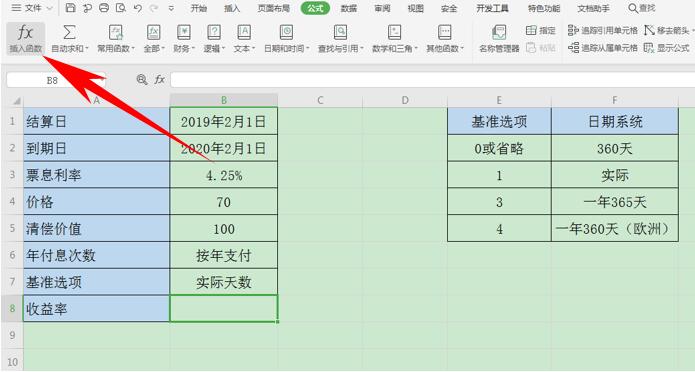695x372 pixels.
Task: Click the Redo arrow
Action: pyautogui.click(x=154, y=8)
